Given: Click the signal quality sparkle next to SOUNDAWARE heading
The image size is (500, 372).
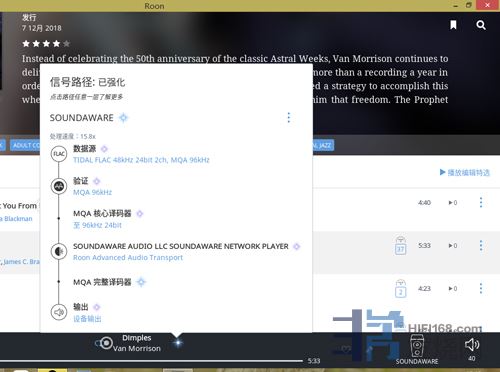Looking at the screenshot, I should 123,118.
